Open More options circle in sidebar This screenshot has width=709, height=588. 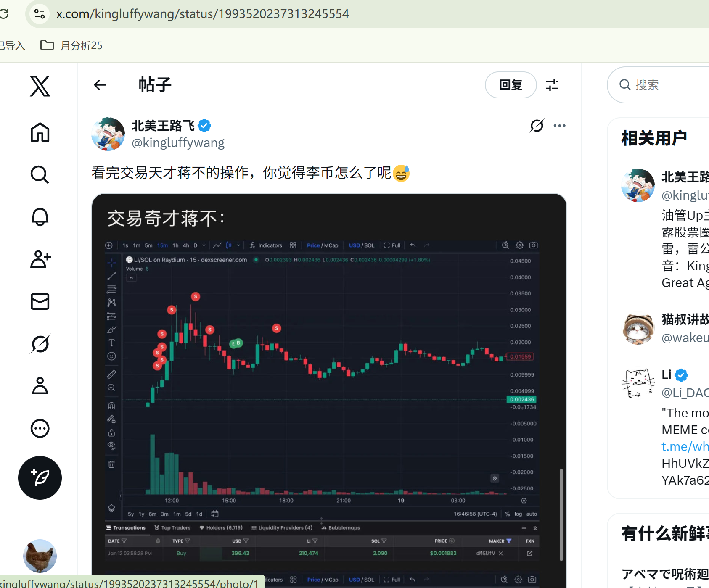point(40,429)
